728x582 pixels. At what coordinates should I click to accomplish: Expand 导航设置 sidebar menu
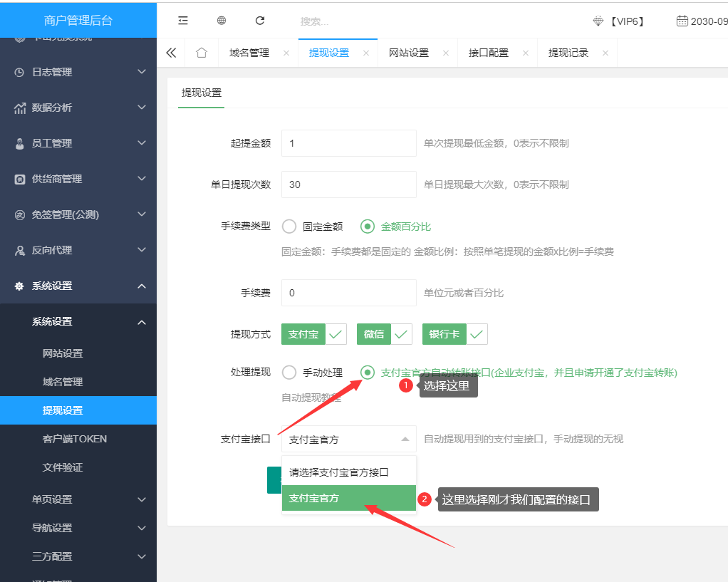pyautogui.click(x=142, y=528)
